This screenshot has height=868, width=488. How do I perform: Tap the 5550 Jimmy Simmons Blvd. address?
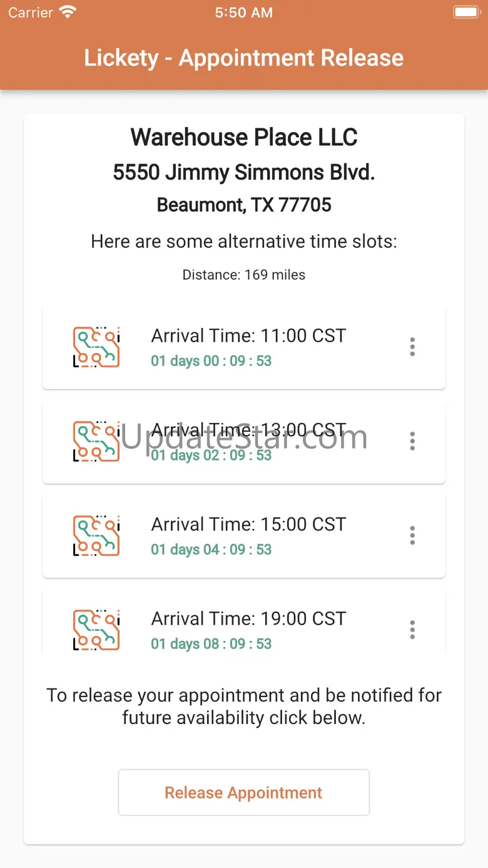[244, 172]
